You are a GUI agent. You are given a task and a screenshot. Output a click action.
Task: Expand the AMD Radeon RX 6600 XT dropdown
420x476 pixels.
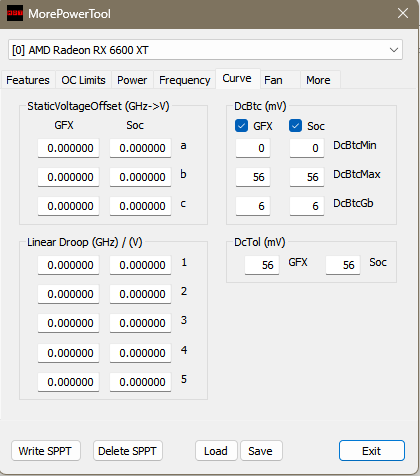tap(205, 50)
